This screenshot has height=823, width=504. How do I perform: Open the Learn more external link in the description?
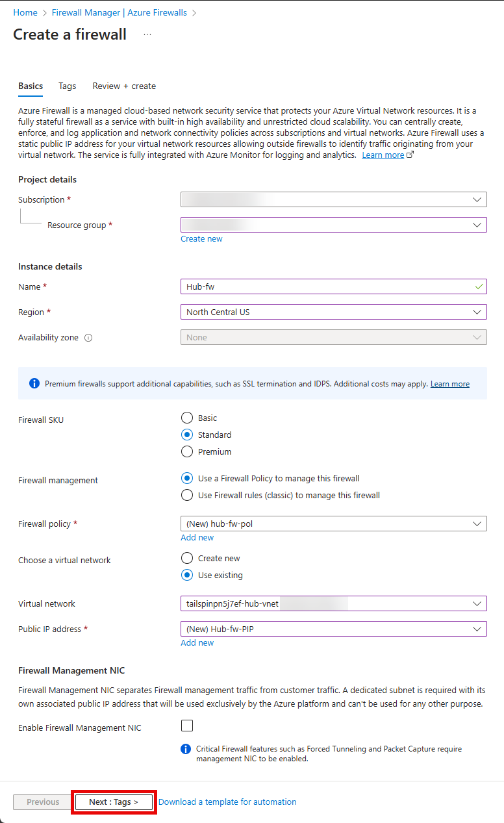(x=383, y=155)
